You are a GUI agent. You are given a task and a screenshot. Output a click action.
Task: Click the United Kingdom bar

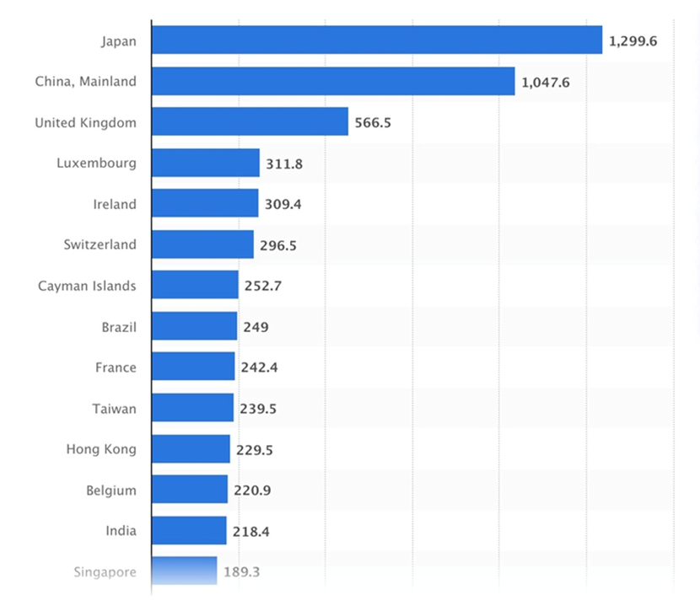250,122
